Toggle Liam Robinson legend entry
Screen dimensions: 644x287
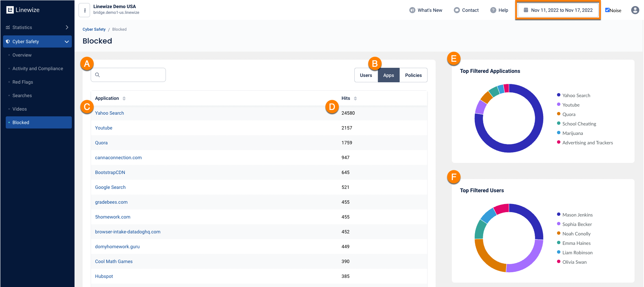coord(575,253)
